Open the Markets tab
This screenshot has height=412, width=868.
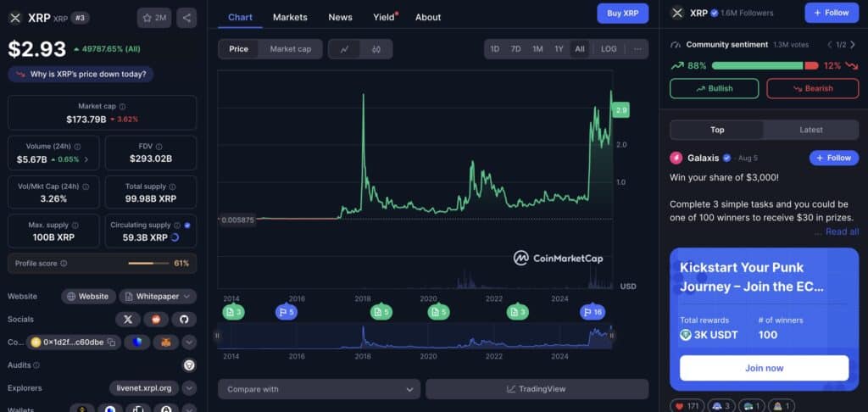(x=290, y=17)
